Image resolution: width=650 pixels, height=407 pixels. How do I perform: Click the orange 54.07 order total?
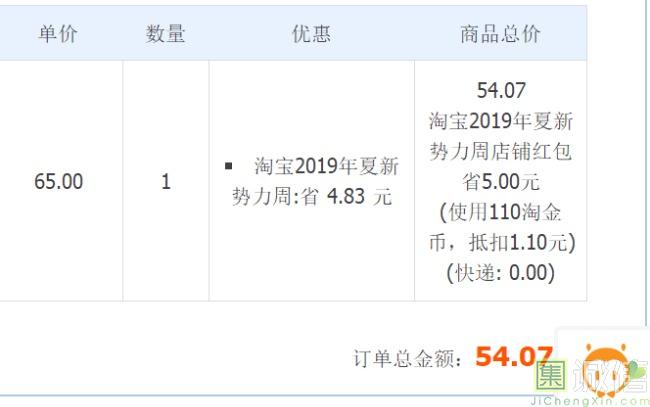pos(514,356)
